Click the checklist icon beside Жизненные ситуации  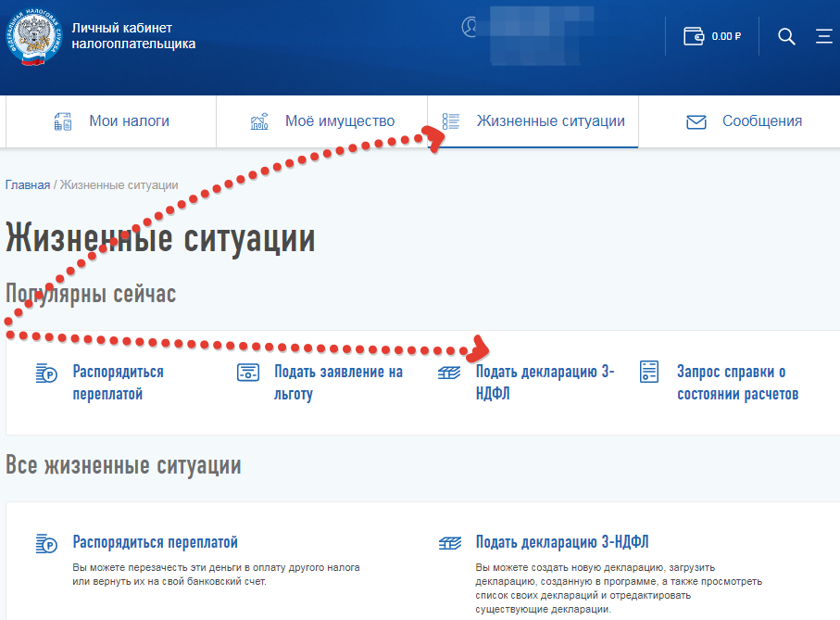451,120
